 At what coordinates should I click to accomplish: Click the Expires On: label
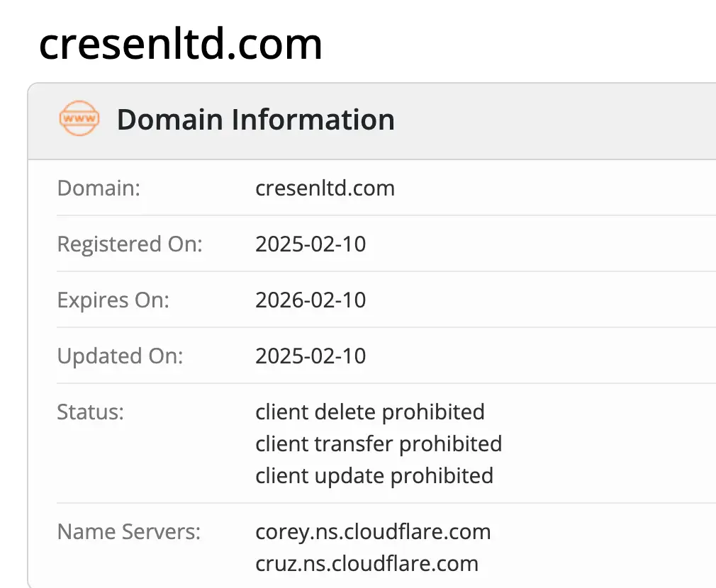click(113, 300)
